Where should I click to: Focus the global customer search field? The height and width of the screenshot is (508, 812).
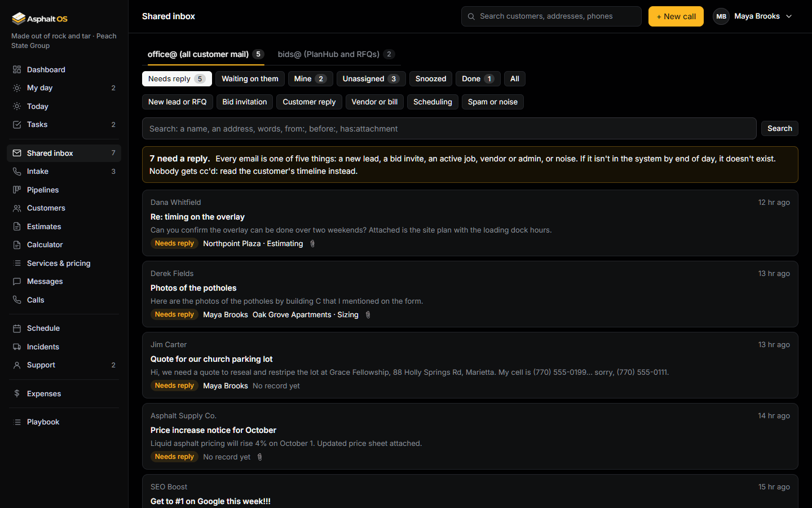tap(551, 16)
